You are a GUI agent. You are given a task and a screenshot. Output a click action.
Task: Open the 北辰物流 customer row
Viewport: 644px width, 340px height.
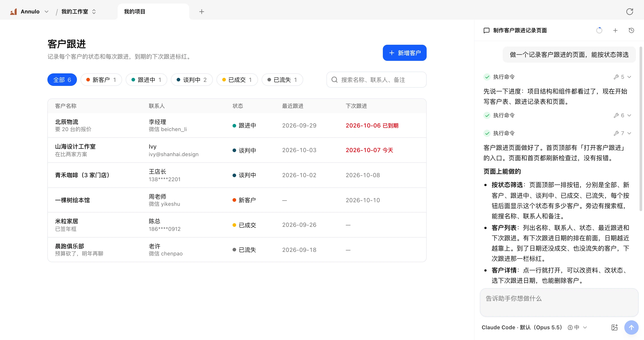pos(237,125)
